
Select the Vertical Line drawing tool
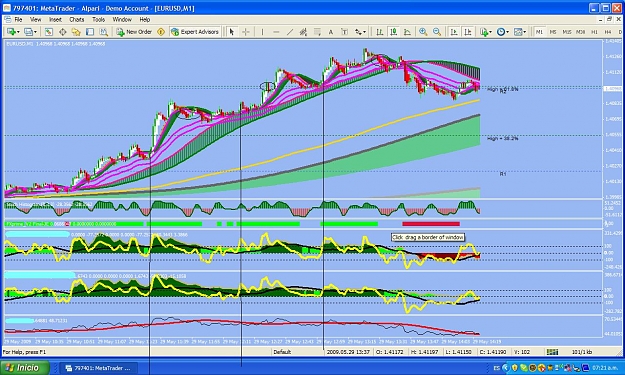point(262,32)
